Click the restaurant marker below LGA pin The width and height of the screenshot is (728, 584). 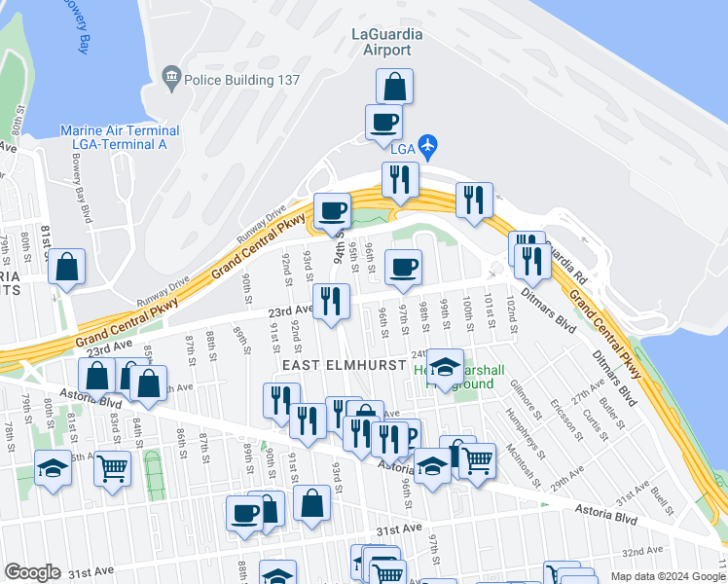(x=400, y=184)
